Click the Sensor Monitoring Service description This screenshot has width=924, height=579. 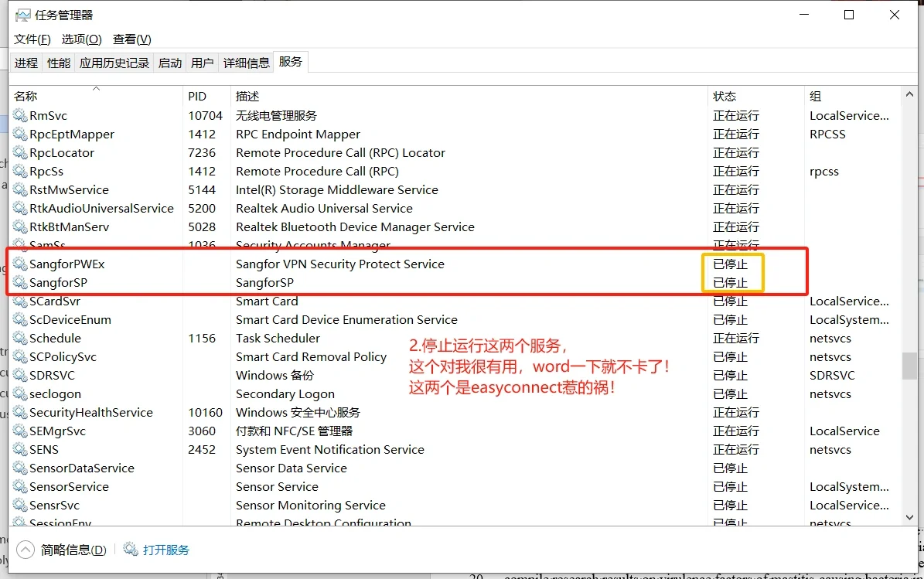(311, 506)
